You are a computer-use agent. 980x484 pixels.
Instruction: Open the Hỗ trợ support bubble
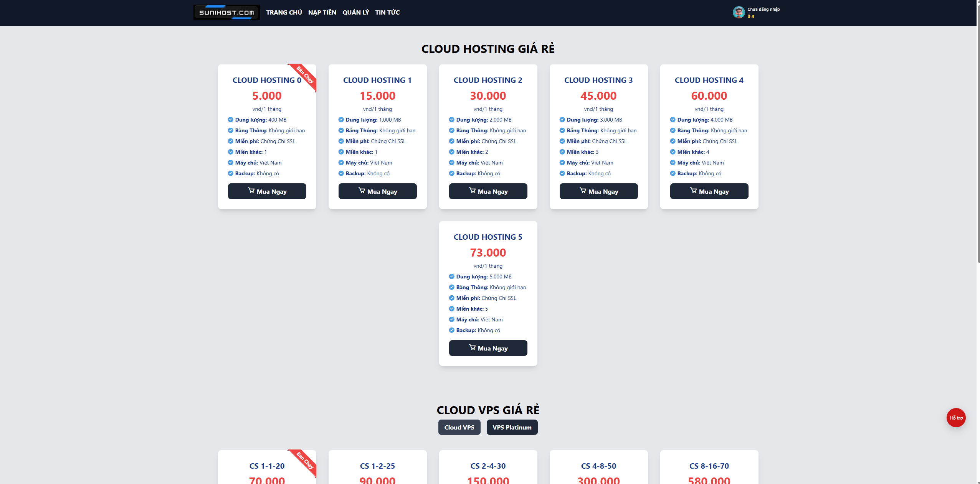coord(956,418)
